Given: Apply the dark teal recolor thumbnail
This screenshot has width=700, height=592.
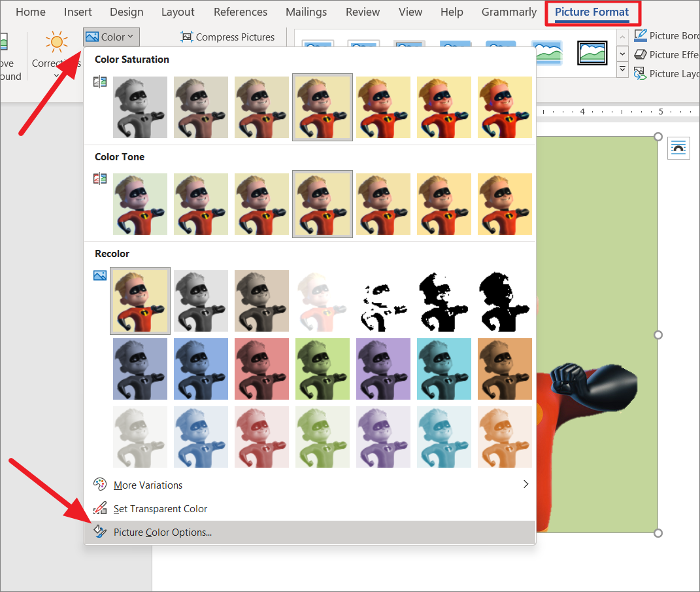Looking at the screenshot, I should pos(444,369).
